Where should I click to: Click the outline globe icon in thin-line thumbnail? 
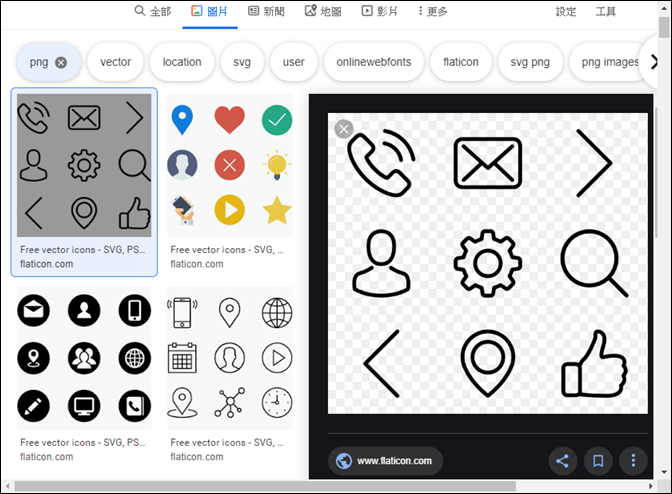(277, 313)
